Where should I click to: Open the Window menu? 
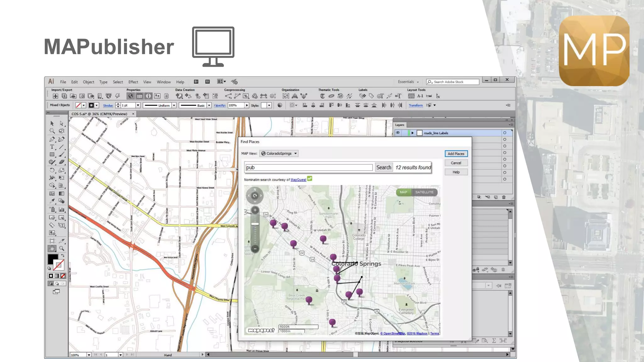click(x=164, y=82)
